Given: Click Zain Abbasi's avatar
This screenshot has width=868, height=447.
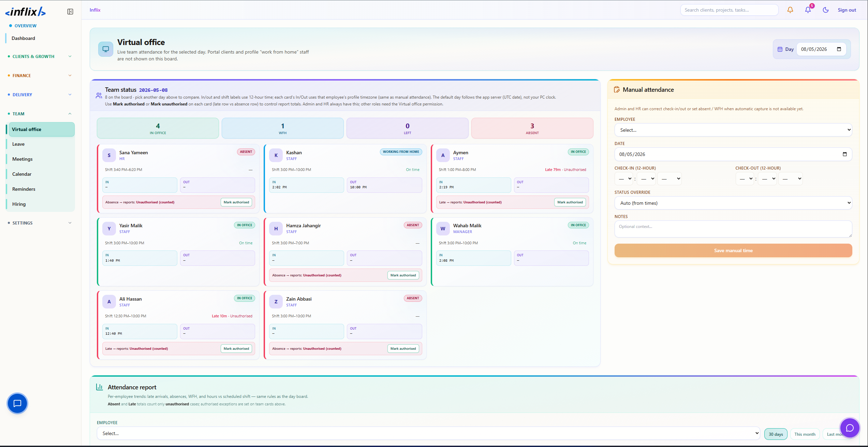Looking at the screenshot, I should point(276,302).
